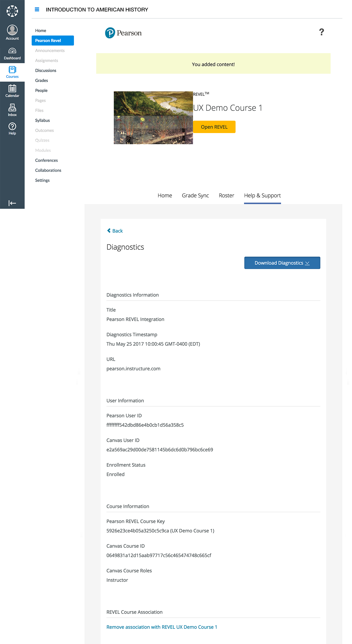This screenshot has height=644, width=352.
Task: Click the pearson.instructure.com URL text
Action: [x=133, y=369]
